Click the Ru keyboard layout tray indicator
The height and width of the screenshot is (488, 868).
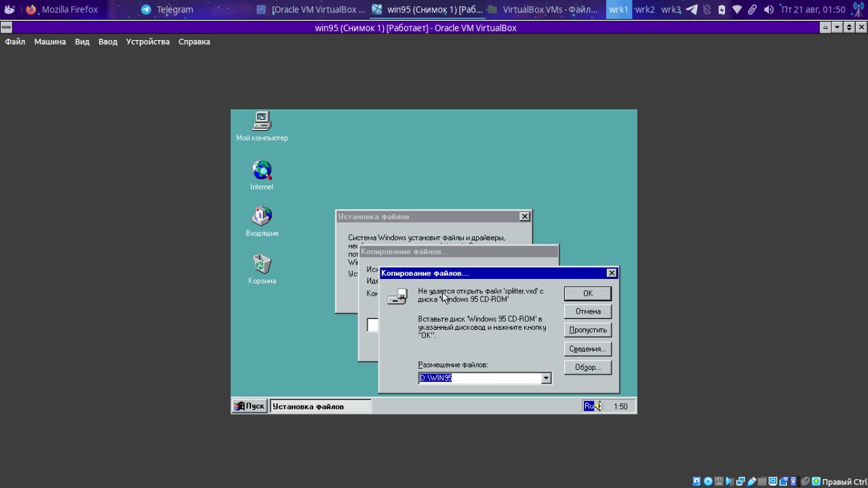point(589,406)
